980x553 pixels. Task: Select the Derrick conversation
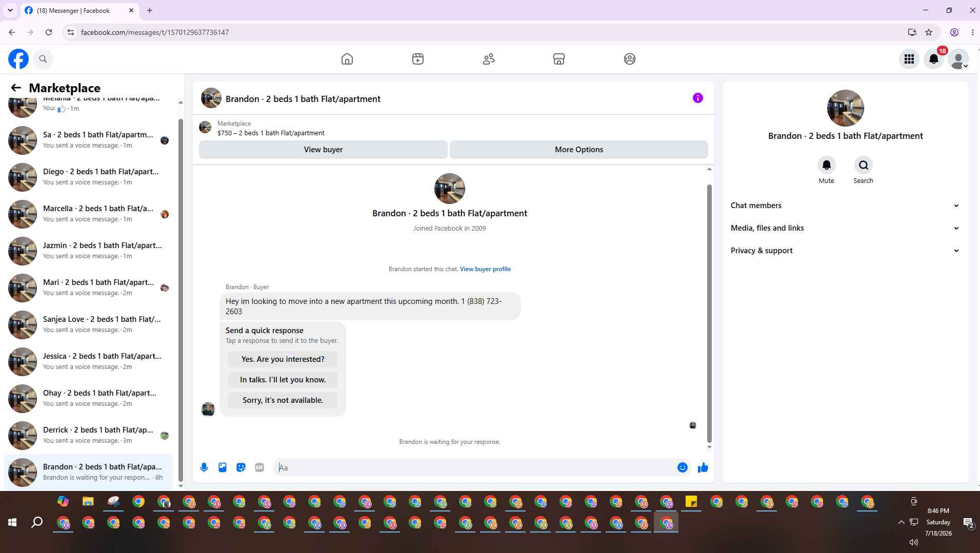click(x=88, y=436)
